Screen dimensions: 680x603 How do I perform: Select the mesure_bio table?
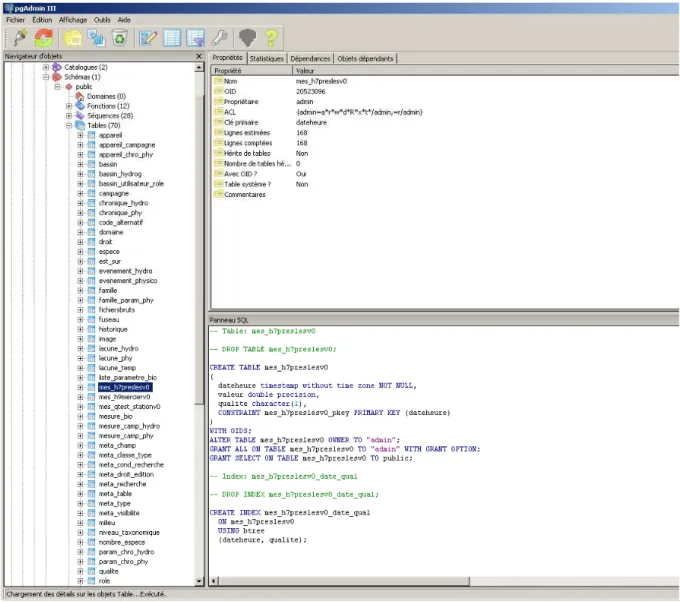pos(115,416)
